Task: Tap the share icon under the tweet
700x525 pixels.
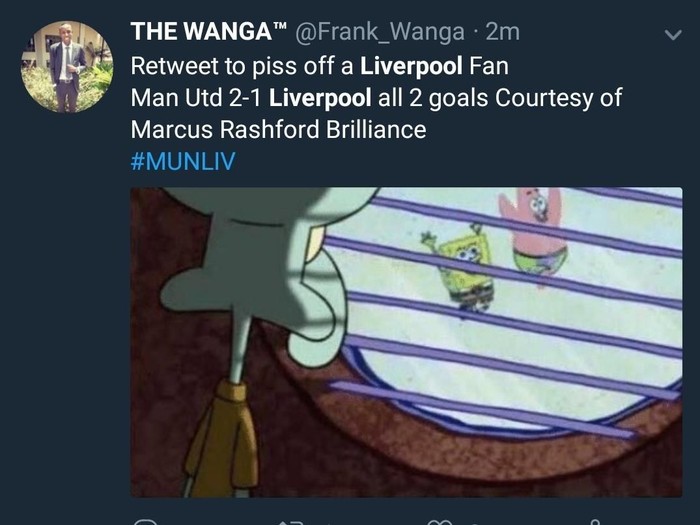Action: click(x=594, y=522)
